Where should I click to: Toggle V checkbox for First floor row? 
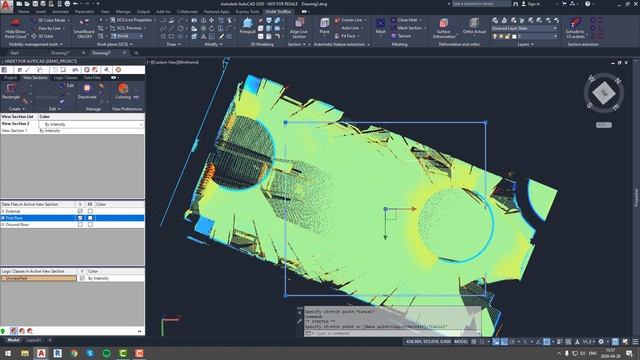[x=80, y=218]
